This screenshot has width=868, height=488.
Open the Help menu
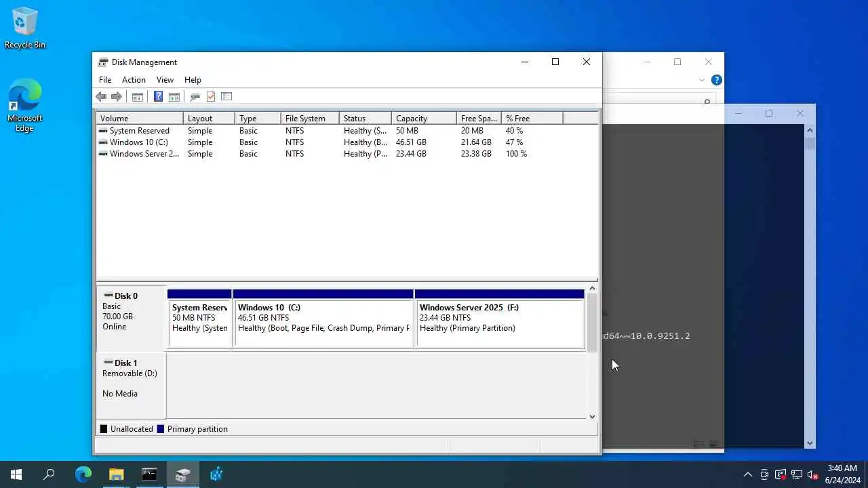(x=193, y=80)
